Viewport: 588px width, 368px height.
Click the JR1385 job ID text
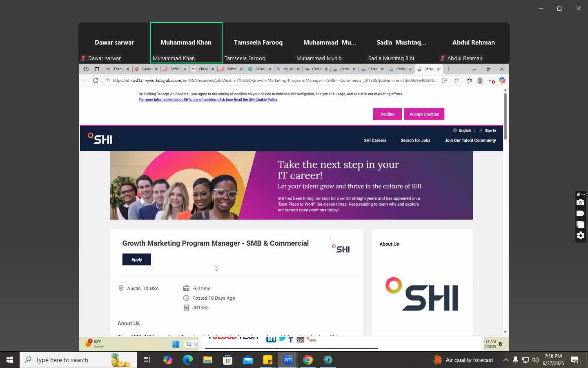tap(200, 308)
